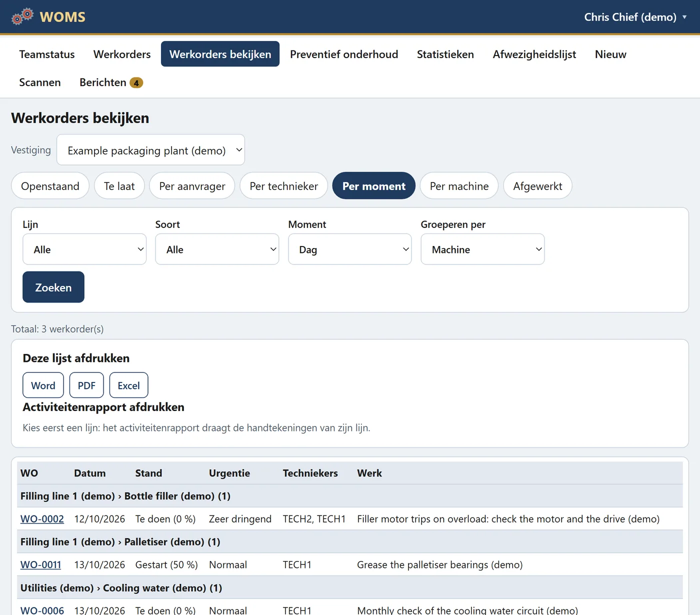This screenshot has width=700, height=615.
Task: Open the Berichten badge showing 4
Action: [x=136, y=83]
